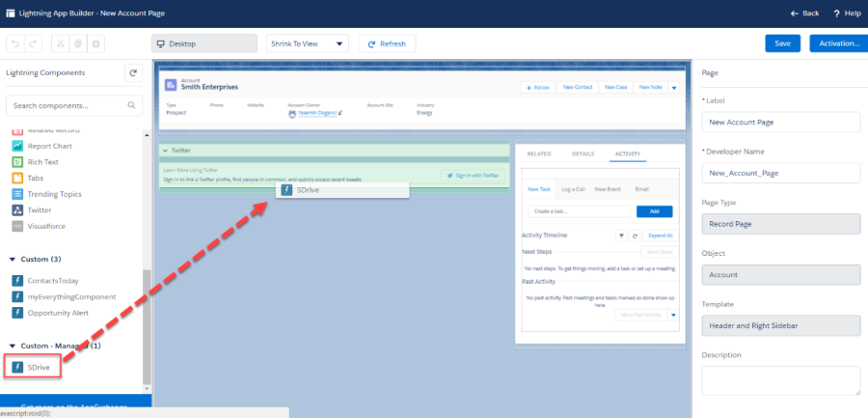Pick the SDrive managed component
Viewport: 868px width, 418px height.
(39, 367)
